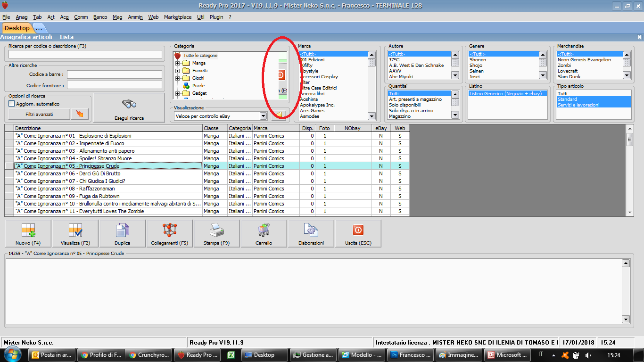Open the Visualizzazione dropdown
Image resolution: width=644 pixels, height=362 pixels.
(263, 116)
